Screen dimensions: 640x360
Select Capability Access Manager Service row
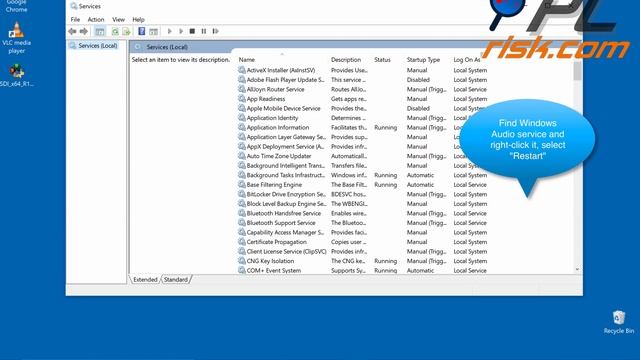[362, 232]
